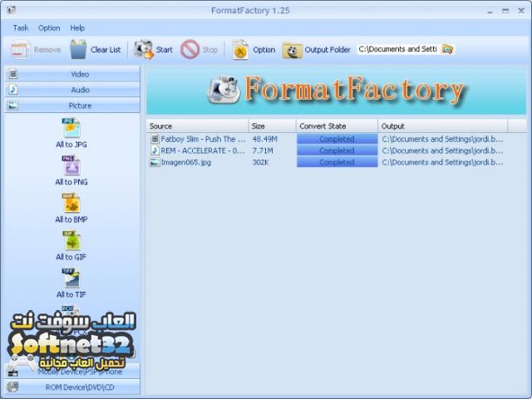Click the Start conversion icon
Screen dimensions: 532x399
(x=143, y=50)
